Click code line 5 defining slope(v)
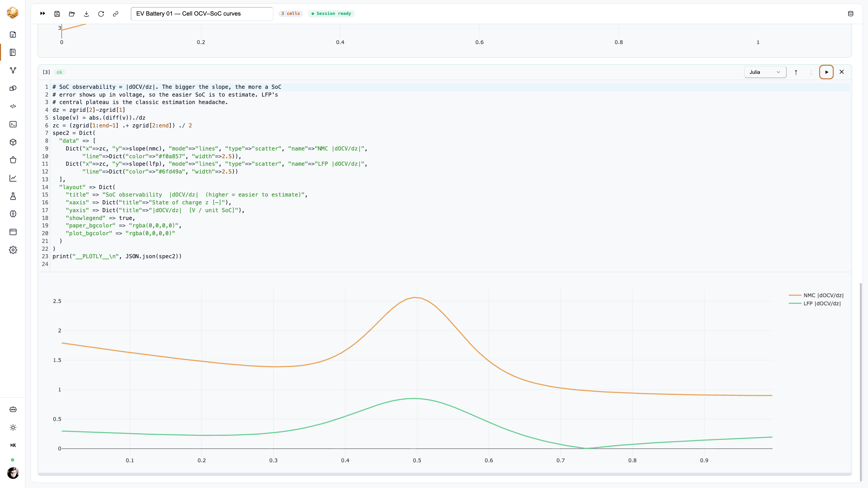868x488 pixels. pos(99,118)
